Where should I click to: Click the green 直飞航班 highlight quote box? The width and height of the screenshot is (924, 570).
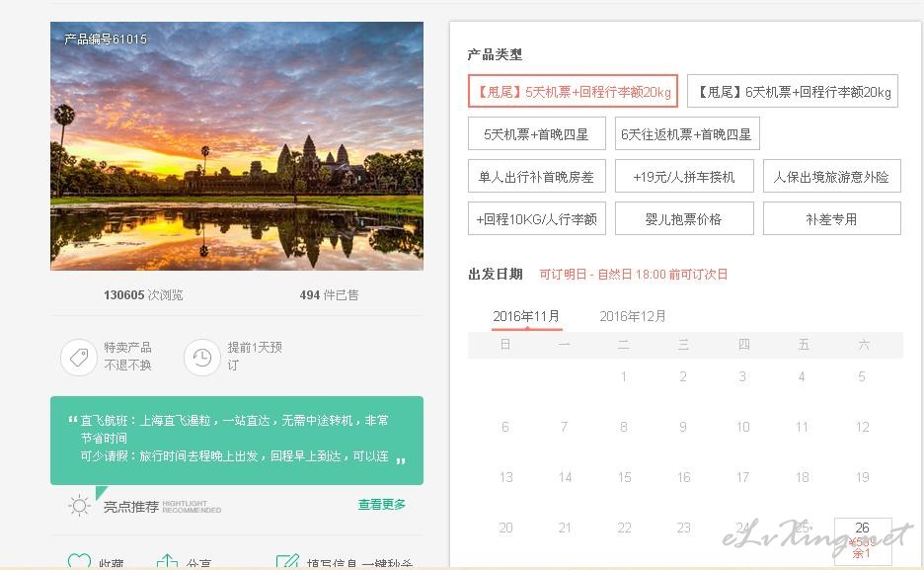coord(237,441)
